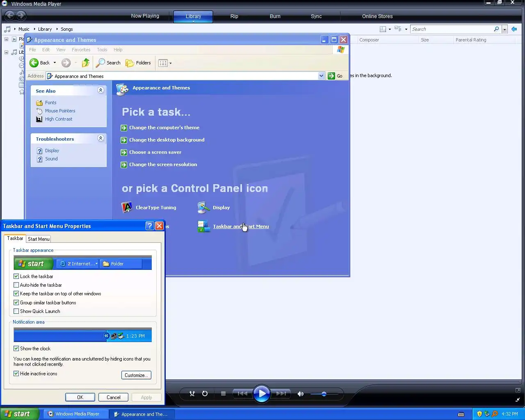The height and width of the screenshot is (420, 525).
Task: Click the Stop button in Media Player
Action: tap(223, 394)
